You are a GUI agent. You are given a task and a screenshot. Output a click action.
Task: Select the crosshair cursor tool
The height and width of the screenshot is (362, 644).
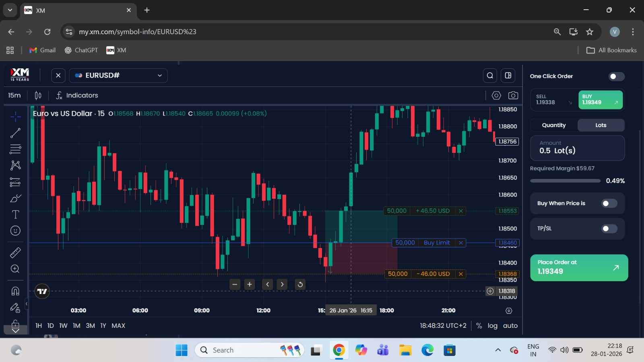pos(15,117)
